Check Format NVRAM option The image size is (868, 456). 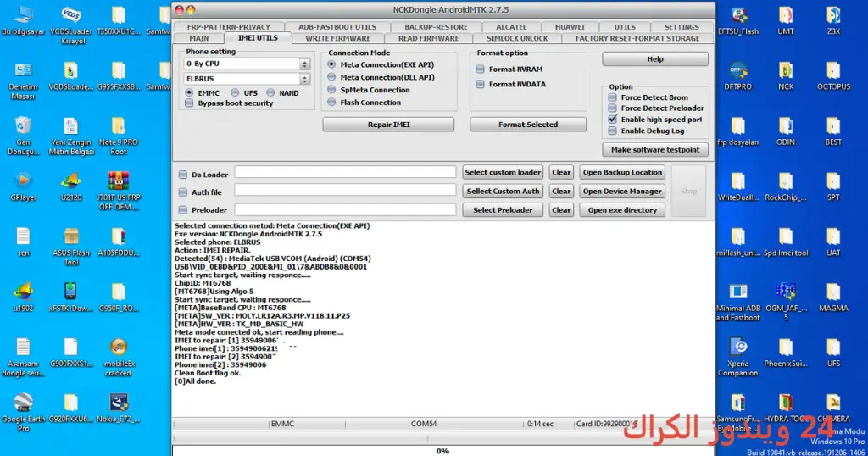[480, 70]
